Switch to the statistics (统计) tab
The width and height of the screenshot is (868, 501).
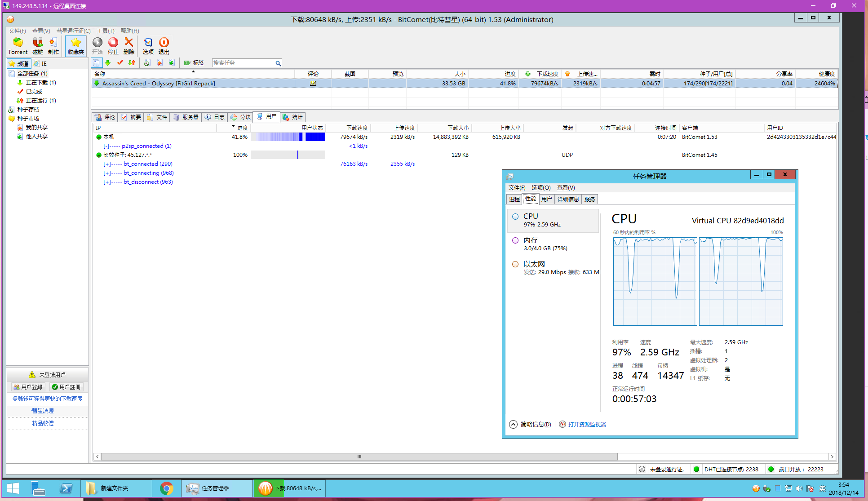[x=293, y=117]
